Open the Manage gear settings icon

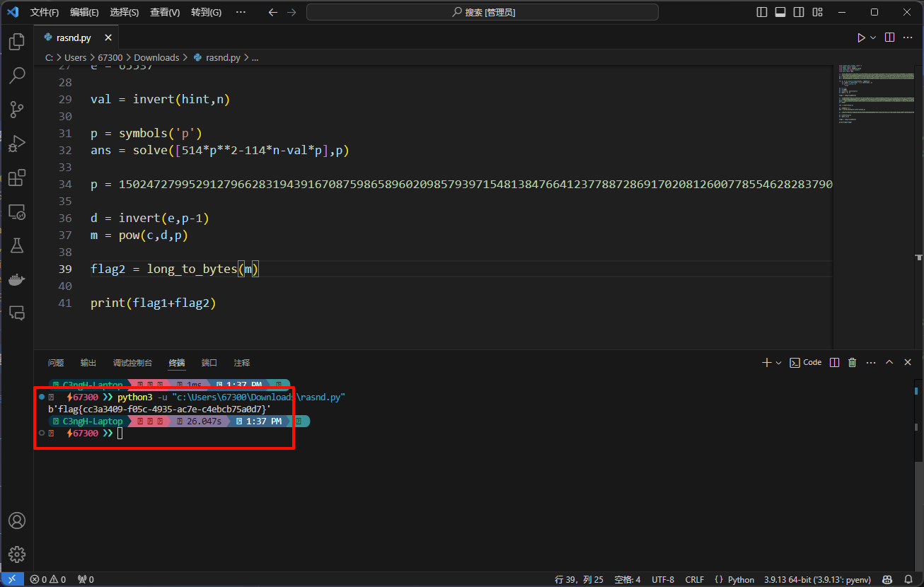[17, 554]
